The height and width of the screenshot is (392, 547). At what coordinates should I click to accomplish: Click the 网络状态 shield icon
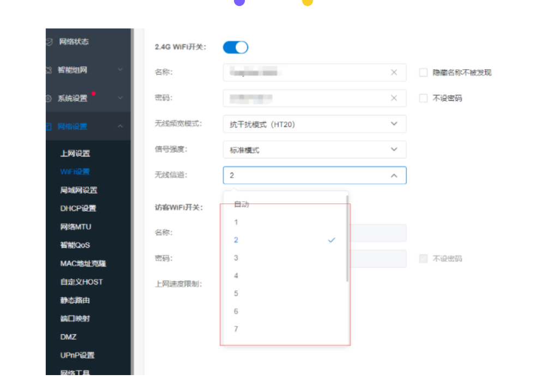(x=49, y=42)
